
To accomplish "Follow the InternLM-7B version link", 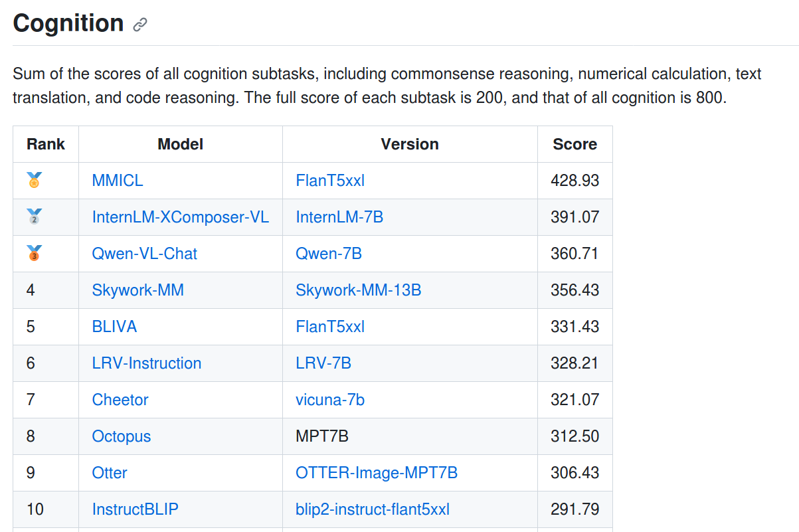I will (x=339, y=217).
